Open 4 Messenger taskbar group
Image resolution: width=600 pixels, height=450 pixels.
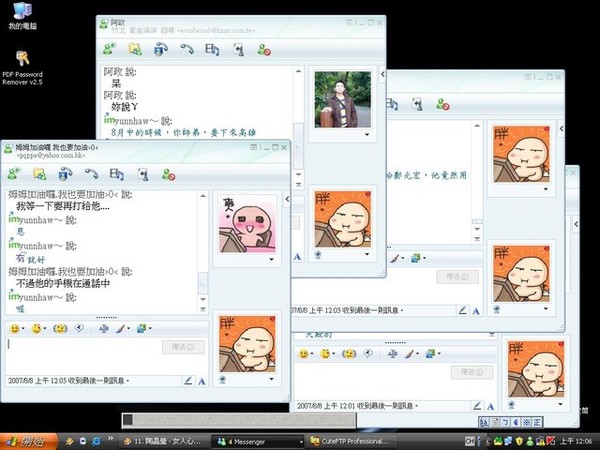(x=258, y=442)
